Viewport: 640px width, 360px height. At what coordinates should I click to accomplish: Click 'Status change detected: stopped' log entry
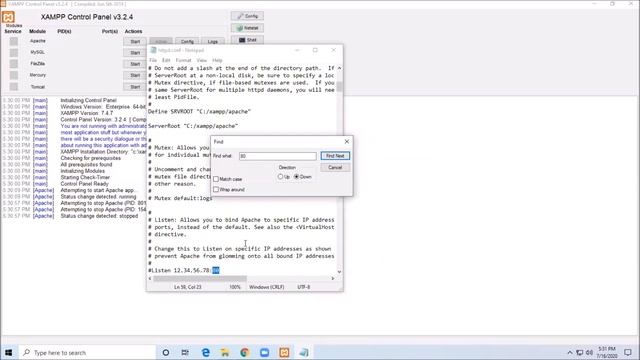click(99, 216)
